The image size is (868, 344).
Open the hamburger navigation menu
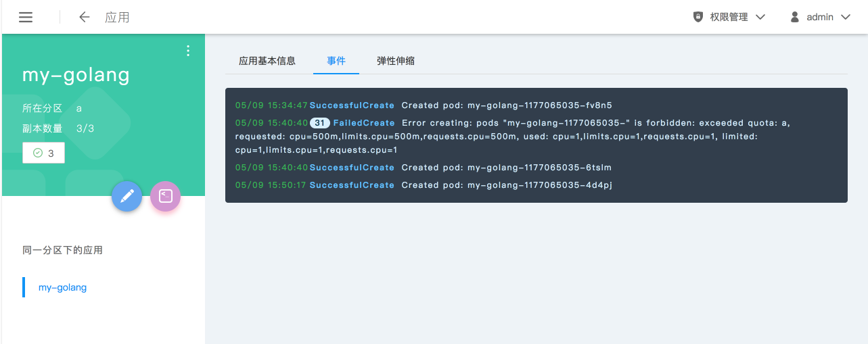tap(26, 18)
